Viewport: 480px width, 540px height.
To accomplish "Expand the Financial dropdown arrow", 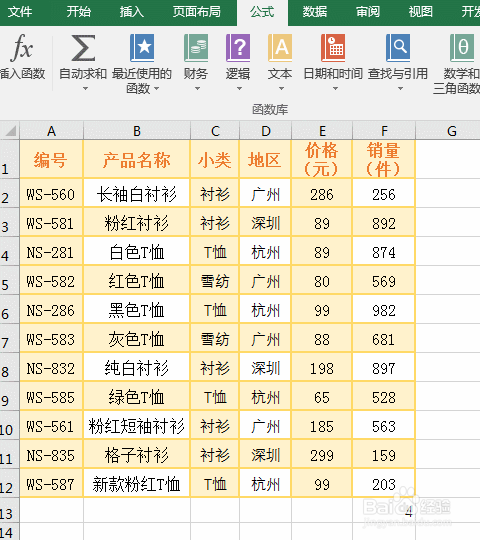I will point(197,89).
